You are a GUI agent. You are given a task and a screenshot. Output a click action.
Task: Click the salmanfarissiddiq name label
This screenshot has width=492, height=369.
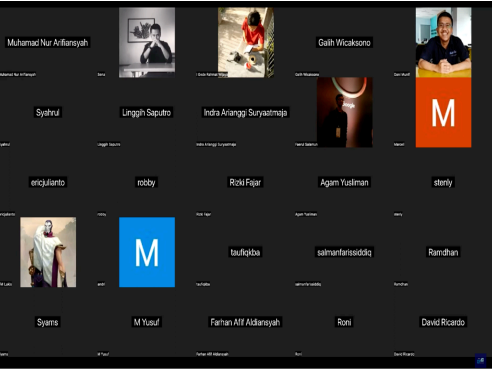coord(344,252)
